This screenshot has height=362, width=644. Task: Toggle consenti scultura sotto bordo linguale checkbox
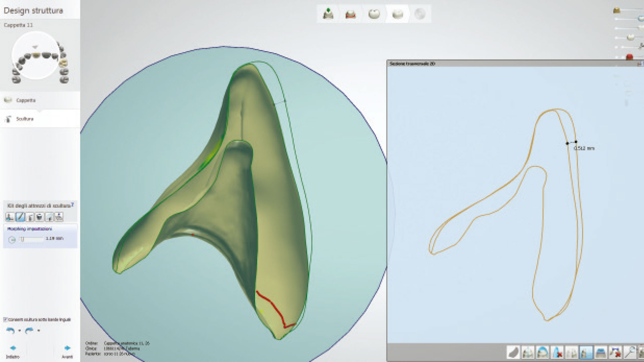tap(5, 320)
